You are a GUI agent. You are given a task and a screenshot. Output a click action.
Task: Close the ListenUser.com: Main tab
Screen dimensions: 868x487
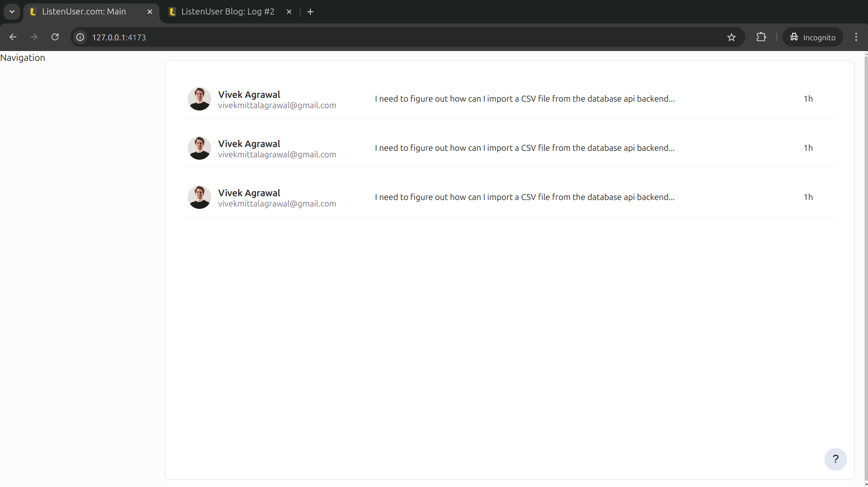(150, 12)
